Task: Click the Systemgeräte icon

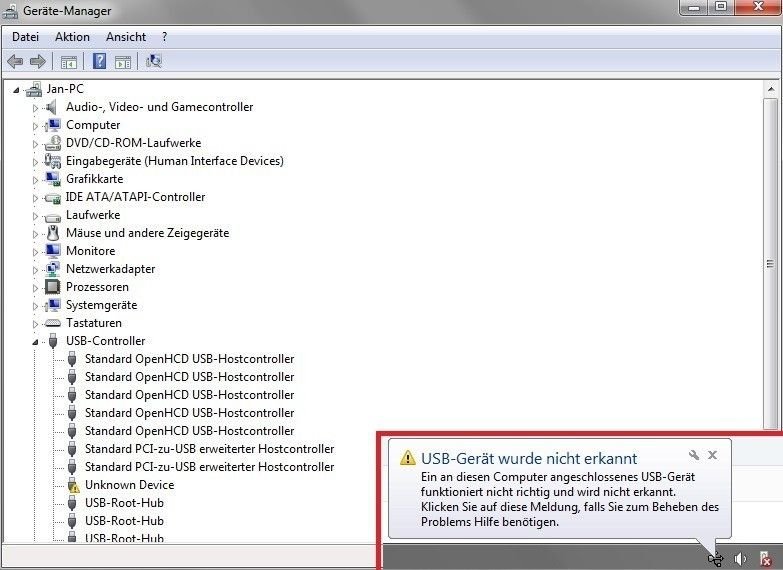Action: [x=52, y=305]
